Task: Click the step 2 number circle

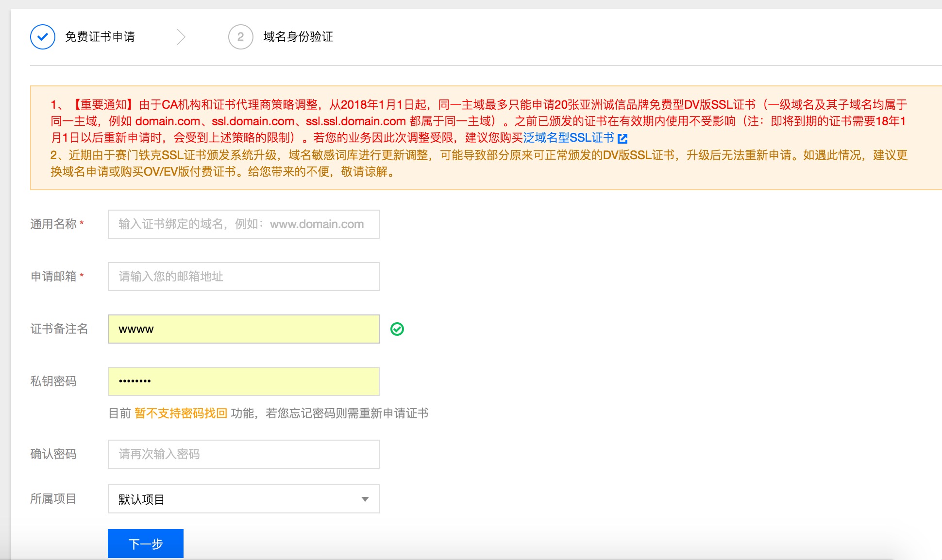Action: 240,37
